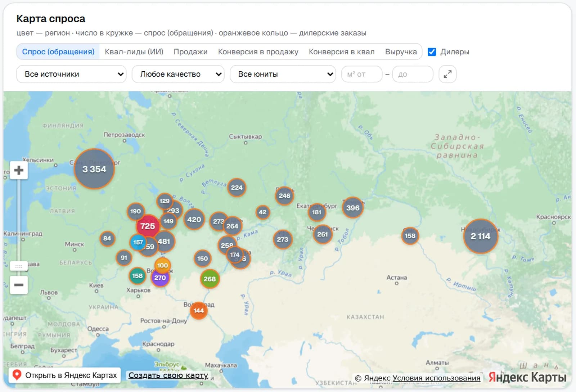Click the red 725 circle marker
Image resolution: width=576 pixels, height=392 pixels.
coord(148,226)
